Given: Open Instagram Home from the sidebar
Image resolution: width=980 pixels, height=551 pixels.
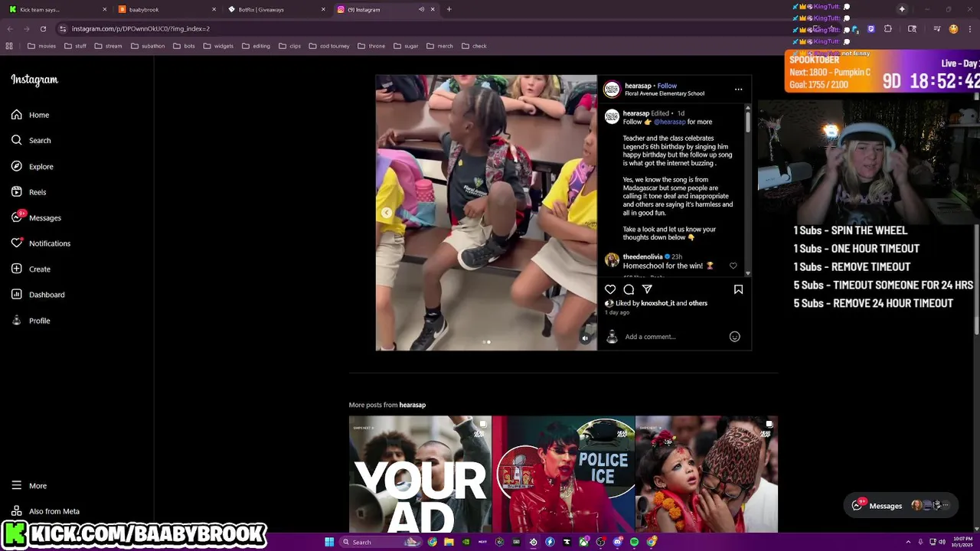Looking at the screenshot, I should point(31,115).
